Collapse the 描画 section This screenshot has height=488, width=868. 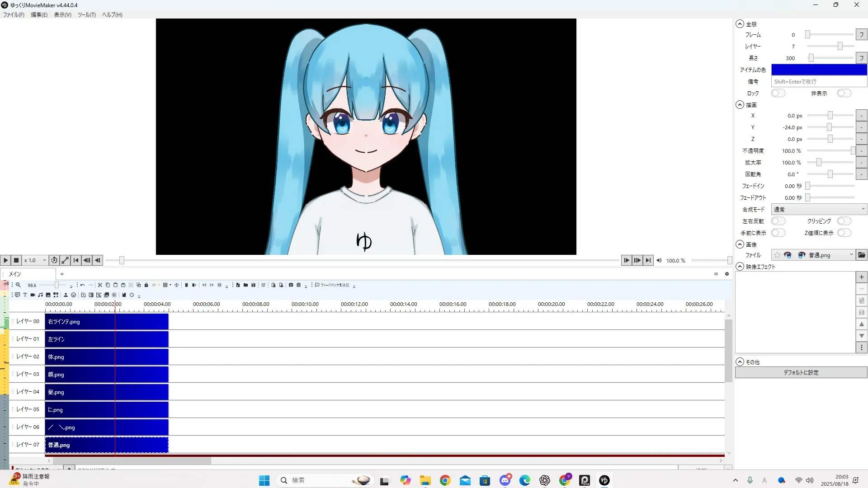coord(740,105)
